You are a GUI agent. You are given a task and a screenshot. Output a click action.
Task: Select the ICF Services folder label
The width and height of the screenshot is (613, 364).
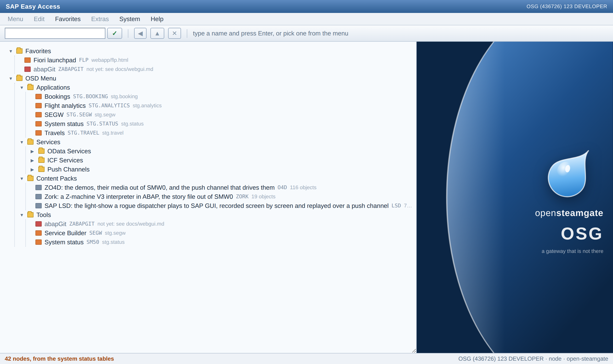click(65, 160)
